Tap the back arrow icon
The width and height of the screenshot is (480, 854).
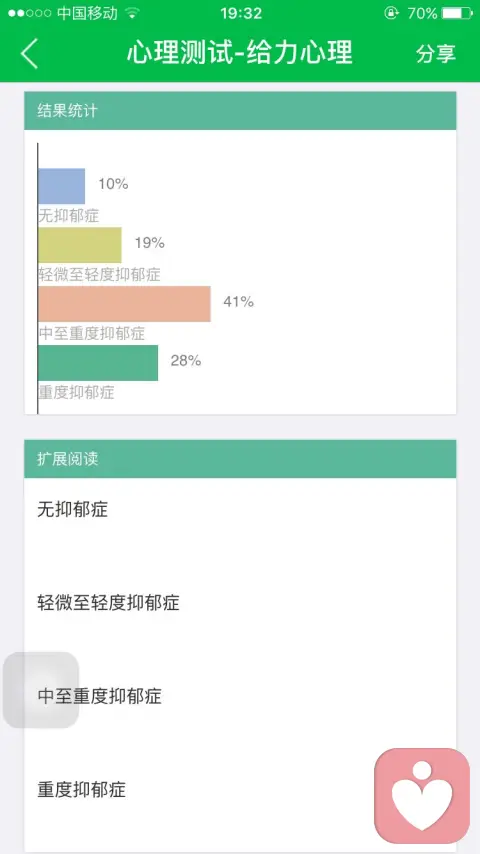tap(29, 53)
